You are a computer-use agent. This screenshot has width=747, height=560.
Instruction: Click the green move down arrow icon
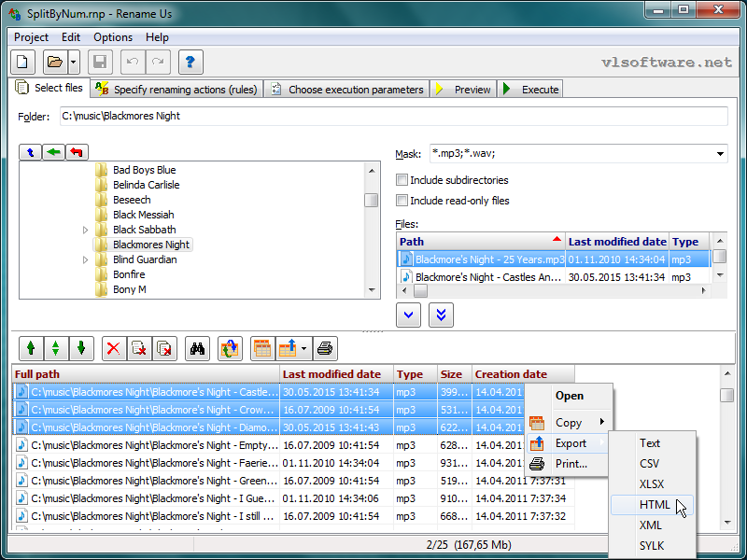click(81, 349)
